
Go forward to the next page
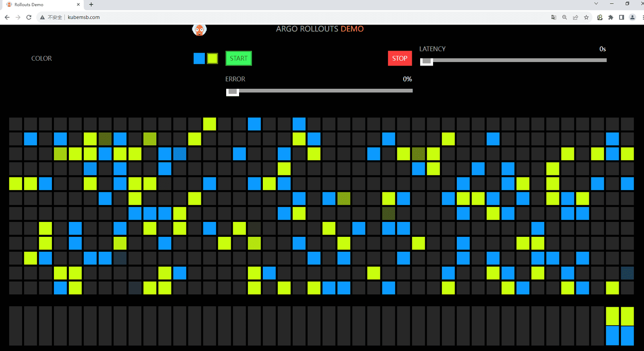click(x=18, y=17)
